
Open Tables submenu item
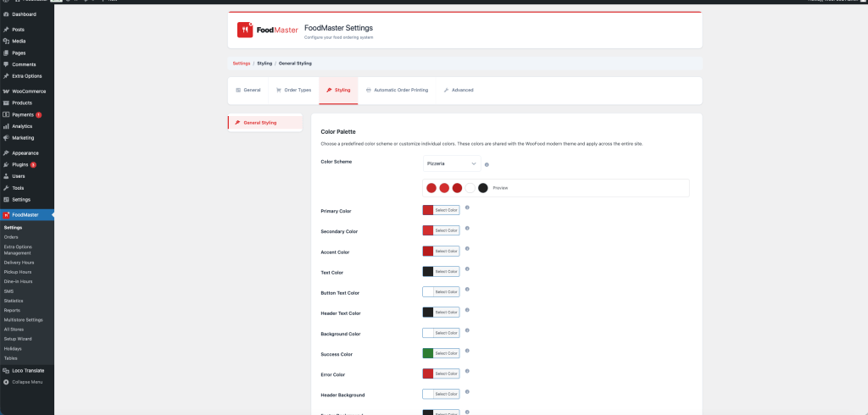[10, 358]
